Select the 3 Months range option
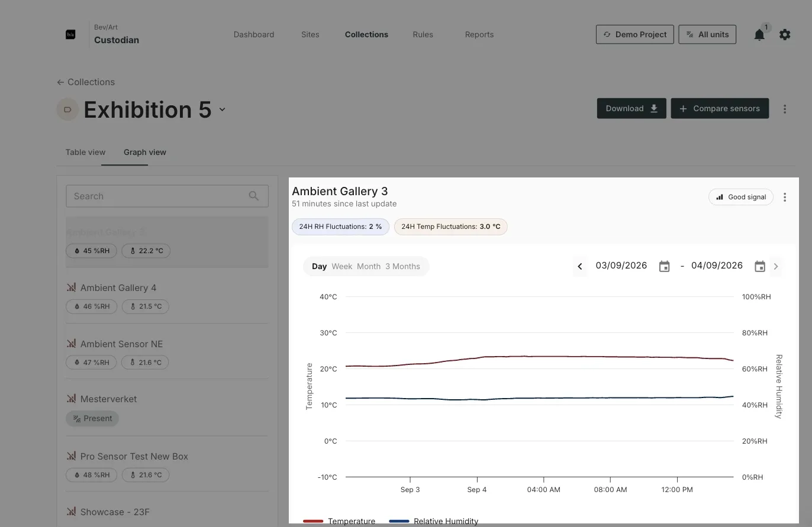The image size is (812, 527). [402, 266]
